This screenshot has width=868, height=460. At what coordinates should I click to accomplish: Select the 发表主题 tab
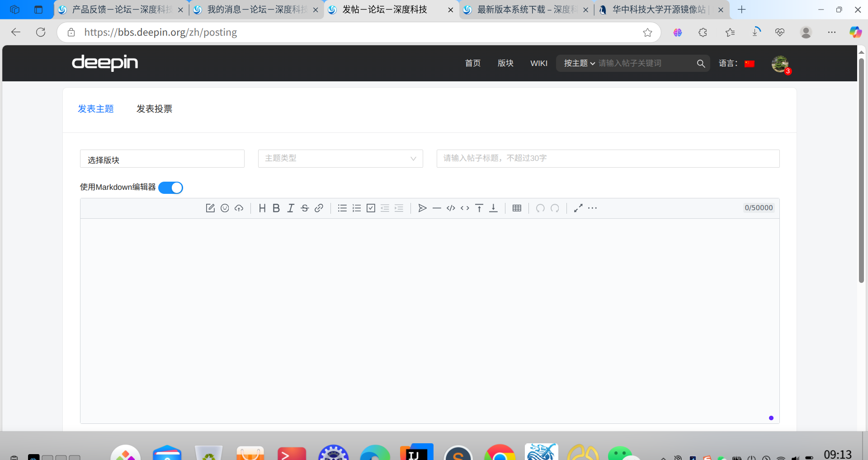(96, 109)
